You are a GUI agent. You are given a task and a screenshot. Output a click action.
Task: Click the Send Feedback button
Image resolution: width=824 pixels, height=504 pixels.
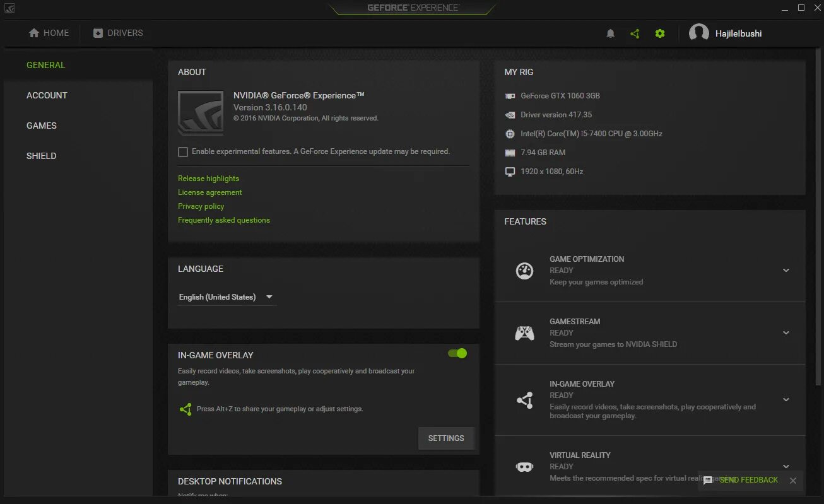(x=748, y=480)
